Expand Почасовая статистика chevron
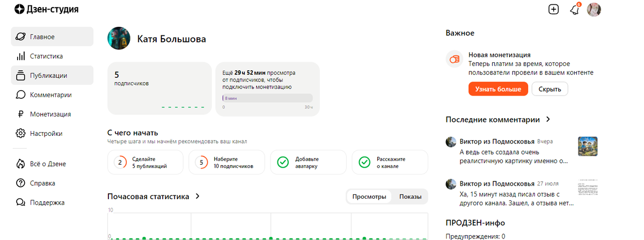 coord(197,197)
